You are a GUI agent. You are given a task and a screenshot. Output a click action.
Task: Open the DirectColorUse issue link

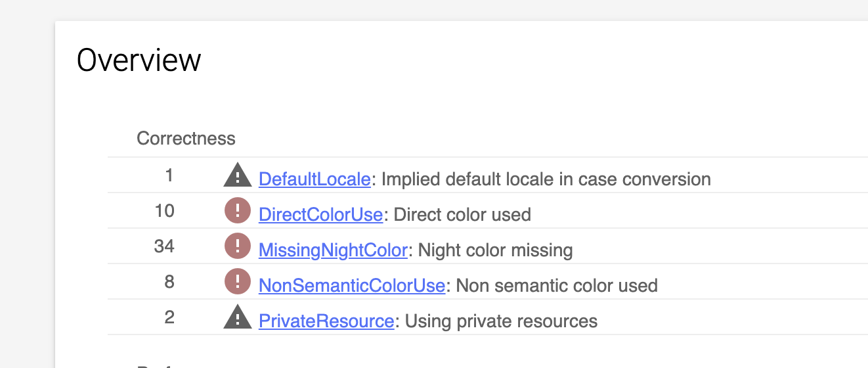[x=320, y=215]
